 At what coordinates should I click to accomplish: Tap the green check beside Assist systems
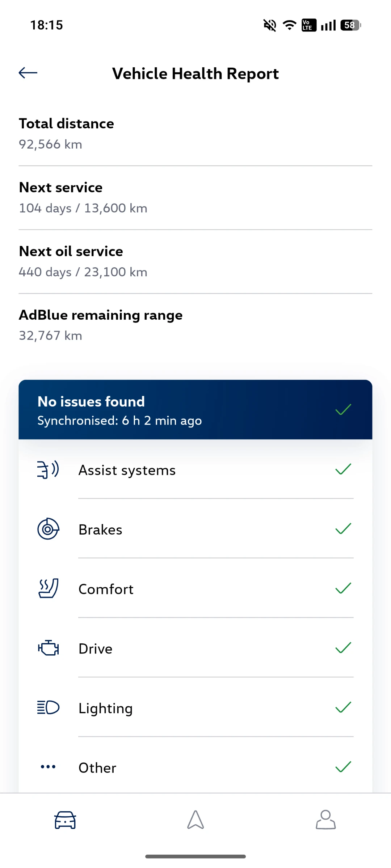click(343, 469)
